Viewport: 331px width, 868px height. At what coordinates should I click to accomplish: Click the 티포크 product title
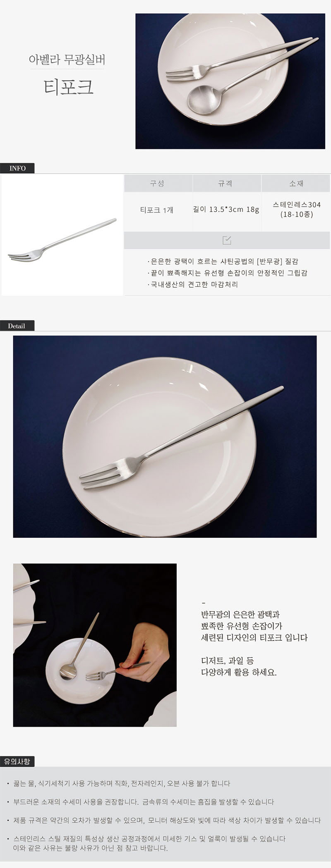coord(69,87)
